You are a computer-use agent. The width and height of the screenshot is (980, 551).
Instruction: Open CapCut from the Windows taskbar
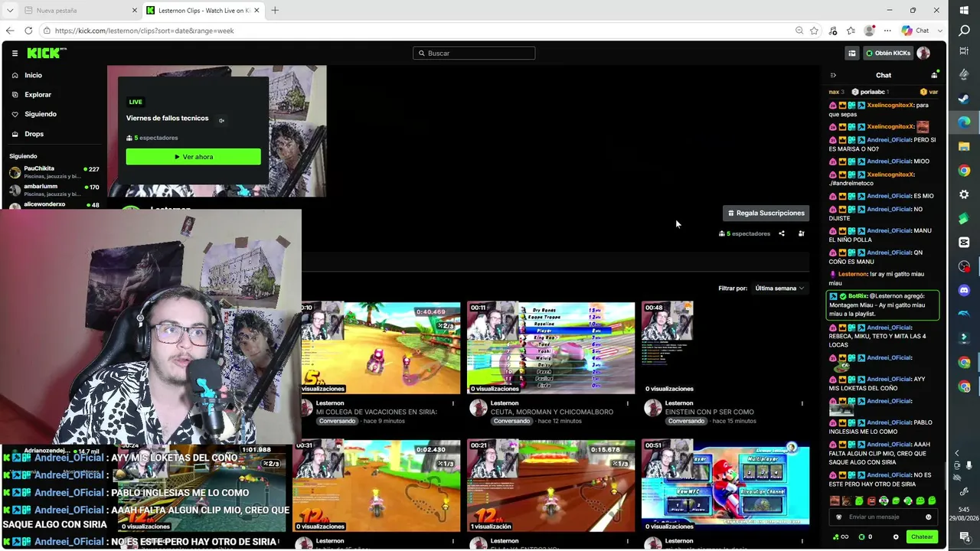pos(964,242)
